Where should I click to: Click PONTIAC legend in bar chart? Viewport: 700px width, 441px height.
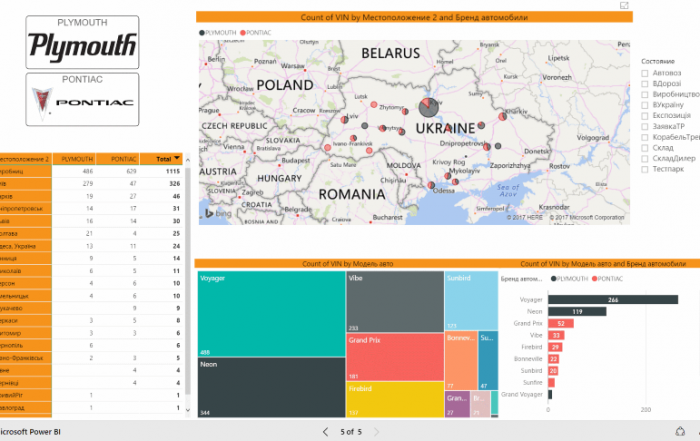(608, 279)
